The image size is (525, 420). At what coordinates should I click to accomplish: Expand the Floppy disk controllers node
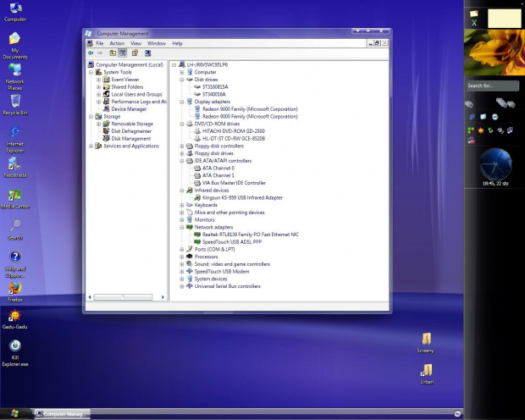tap(182, 146)
